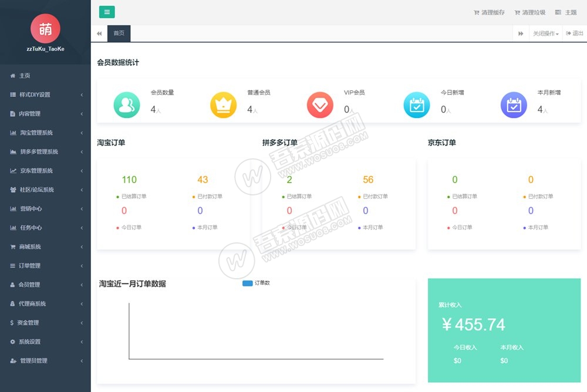Click the 萌 circular avatar logo

point(45,28)
